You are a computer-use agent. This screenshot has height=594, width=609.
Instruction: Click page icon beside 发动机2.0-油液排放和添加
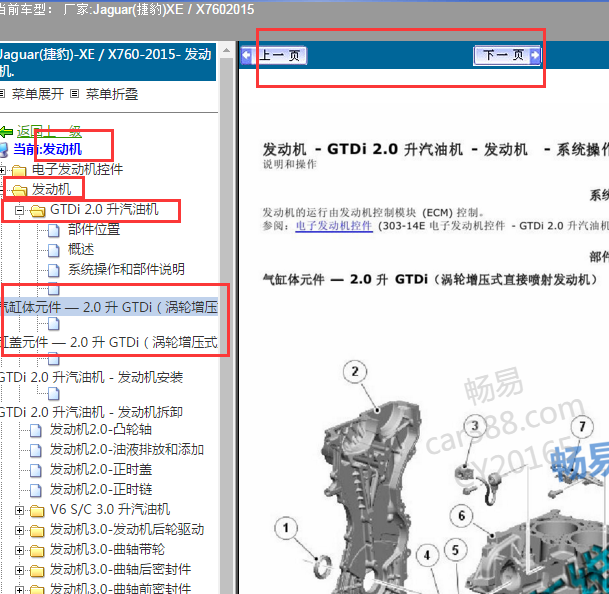coord(36,450)
